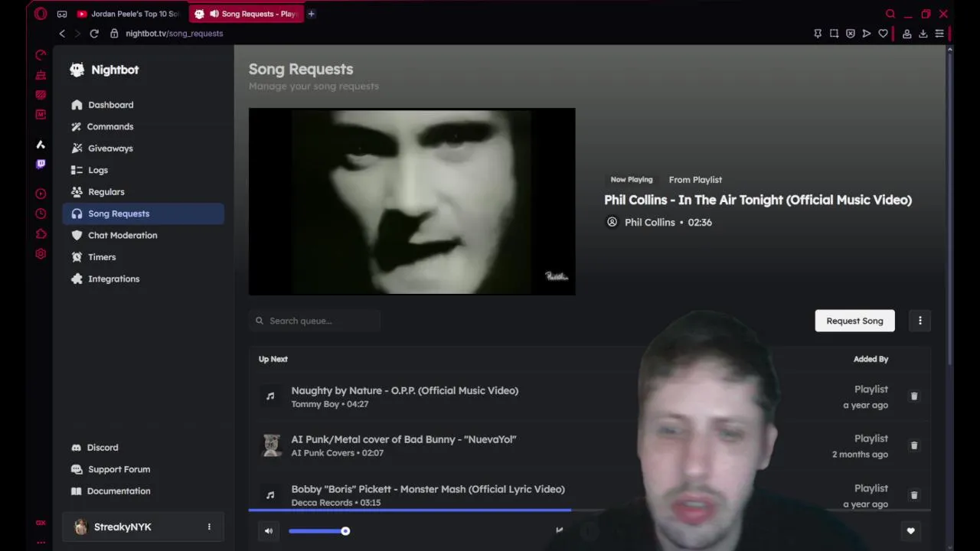Click the site security padlock icon
The width and height of the screenshot is (980, 551).
(114, 34)
